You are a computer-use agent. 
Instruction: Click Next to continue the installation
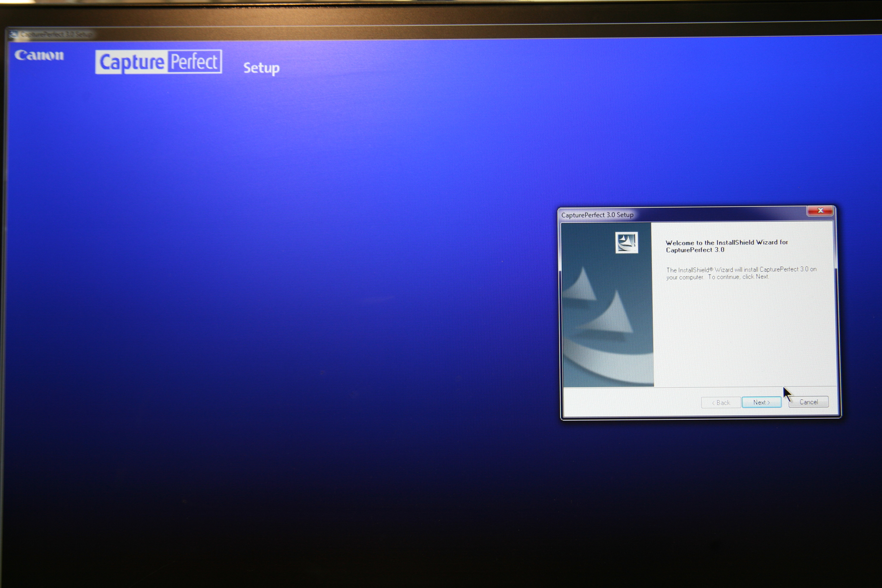click(x=761, y=402)
